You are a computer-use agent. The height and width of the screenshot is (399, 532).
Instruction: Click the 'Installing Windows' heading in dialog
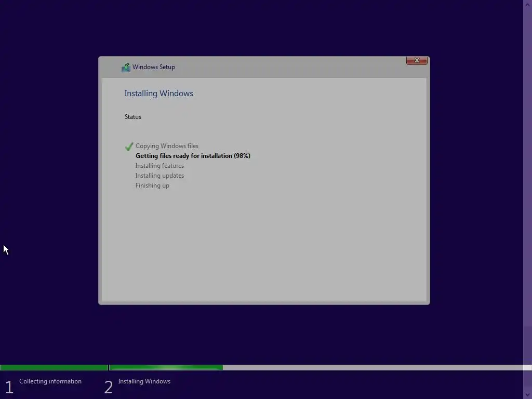pos(158,94)
